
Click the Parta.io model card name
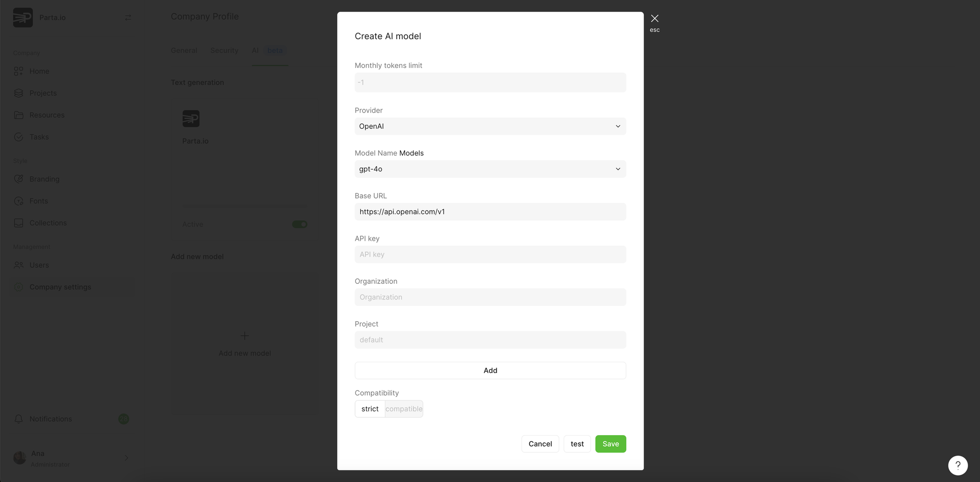click(195, 141)
